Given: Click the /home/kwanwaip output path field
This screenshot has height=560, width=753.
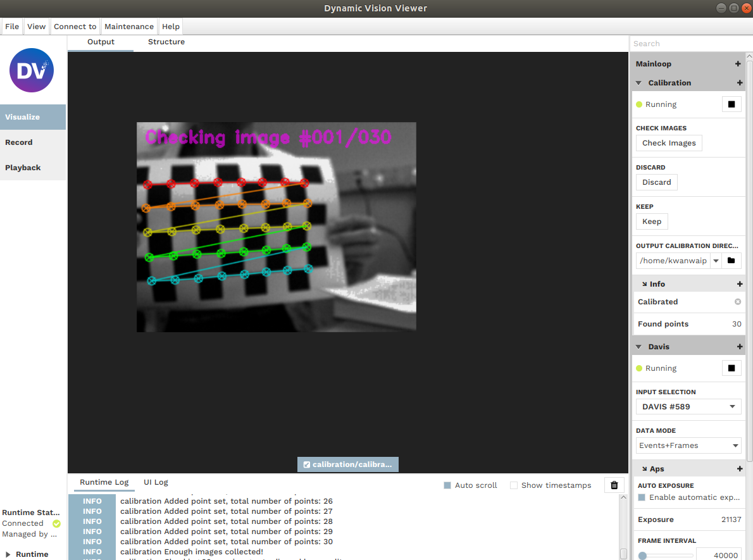Looking at the screenshot, I should pyautogui.click(x=673, y=260).
